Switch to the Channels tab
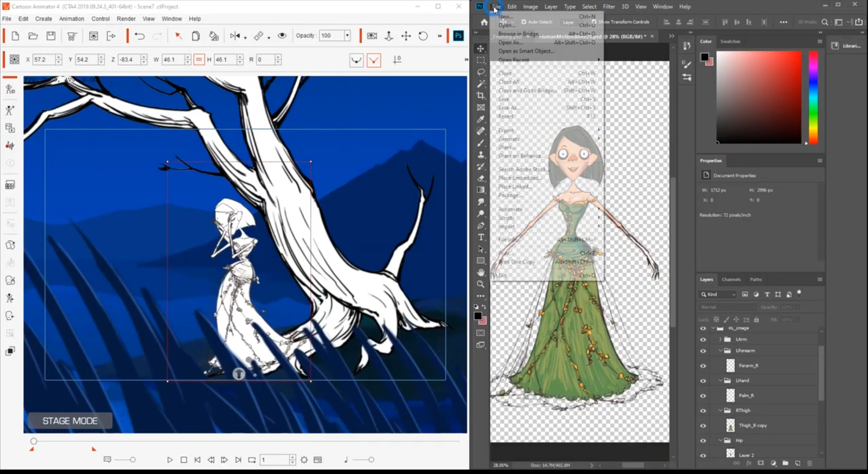The height and width of the screenshot is (474, 868). tap(731, 279)
